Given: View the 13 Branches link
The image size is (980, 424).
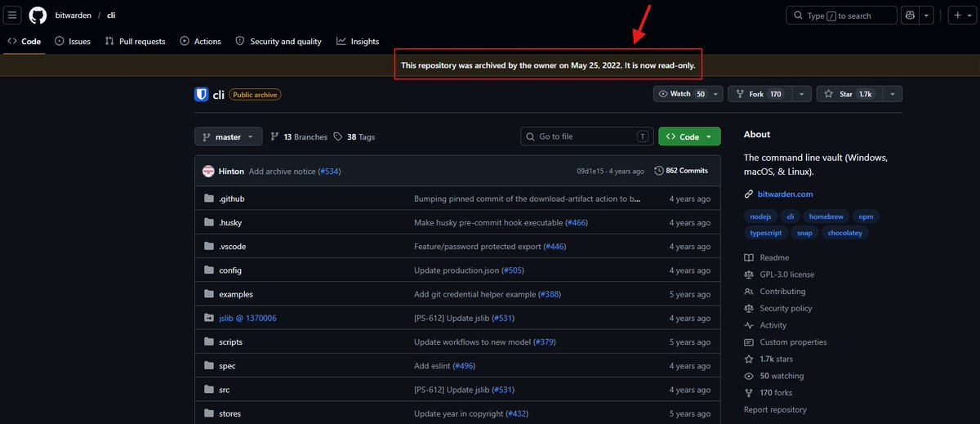Looking at the screenshot, I should pos(299,137).
